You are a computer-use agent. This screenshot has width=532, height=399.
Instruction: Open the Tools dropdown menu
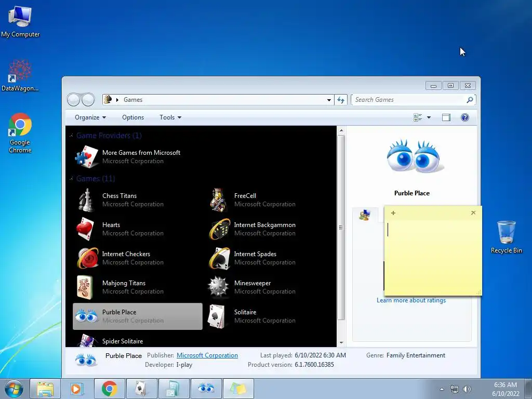pos(170,117)
